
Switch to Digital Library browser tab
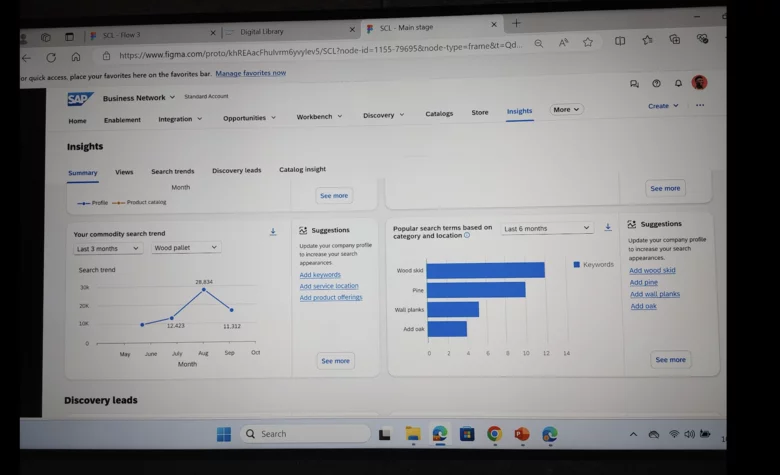[x=290, y=31]
